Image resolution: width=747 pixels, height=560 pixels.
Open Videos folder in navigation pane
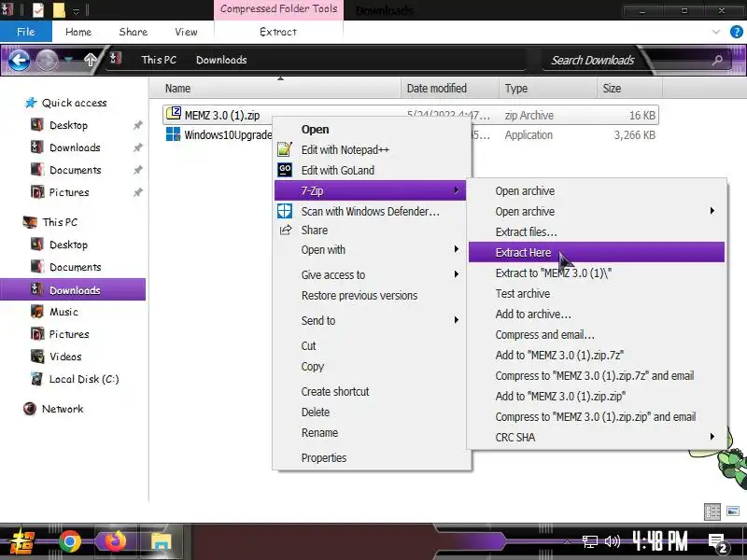tap(65, 357)
